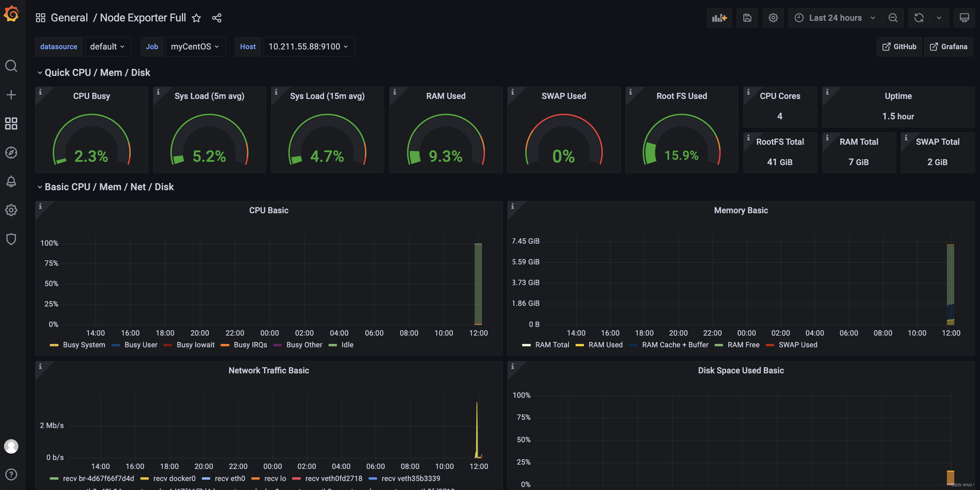Click the Add panel icon

(x=719, y=18)
